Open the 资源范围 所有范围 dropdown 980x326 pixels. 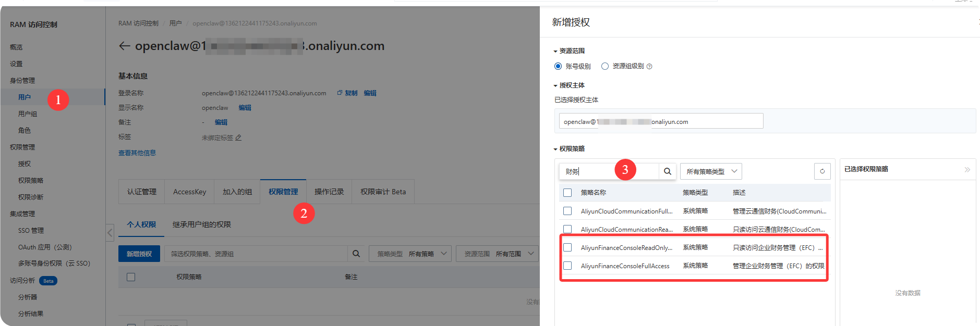498,254
